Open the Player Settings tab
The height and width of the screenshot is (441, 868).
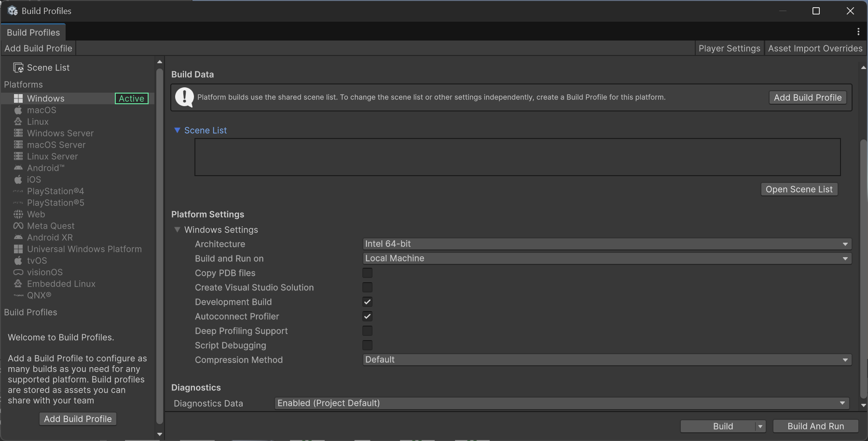click(729, 48)
